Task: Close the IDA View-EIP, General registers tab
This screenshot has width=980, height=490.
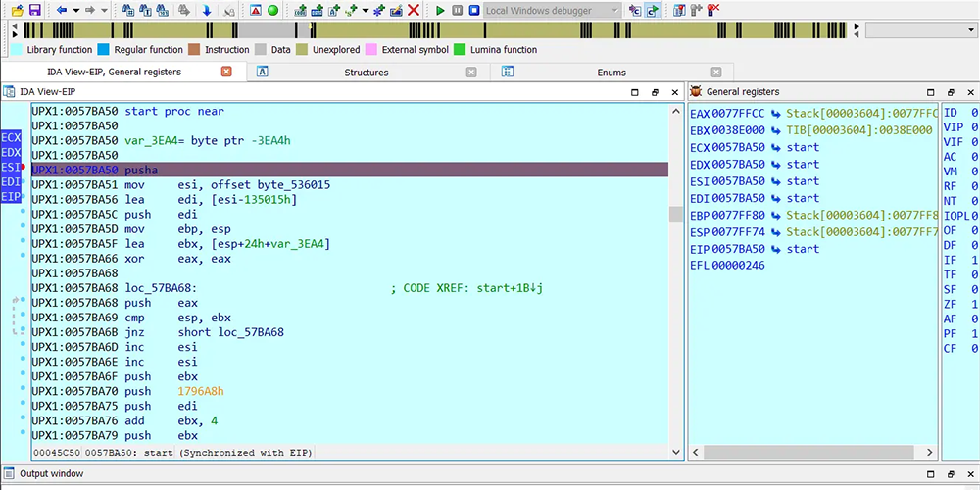Action: (x=226, y=72)
